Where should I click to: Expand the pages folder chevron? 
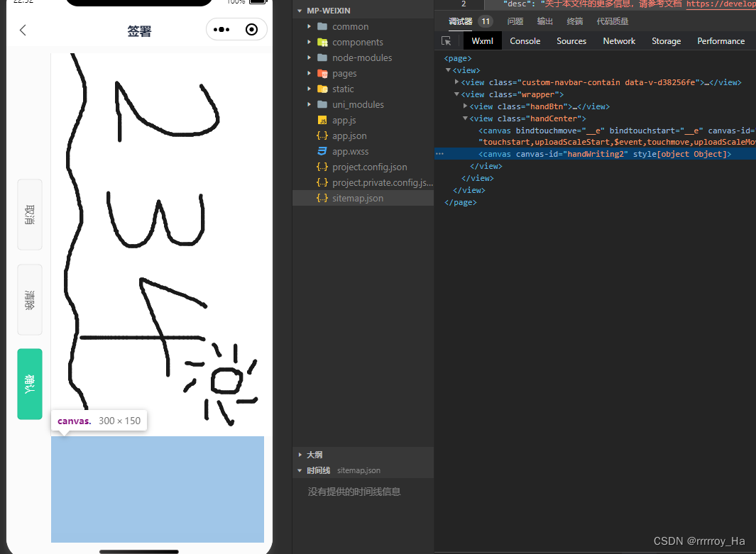pyautogui.click(x=309, y=74)
